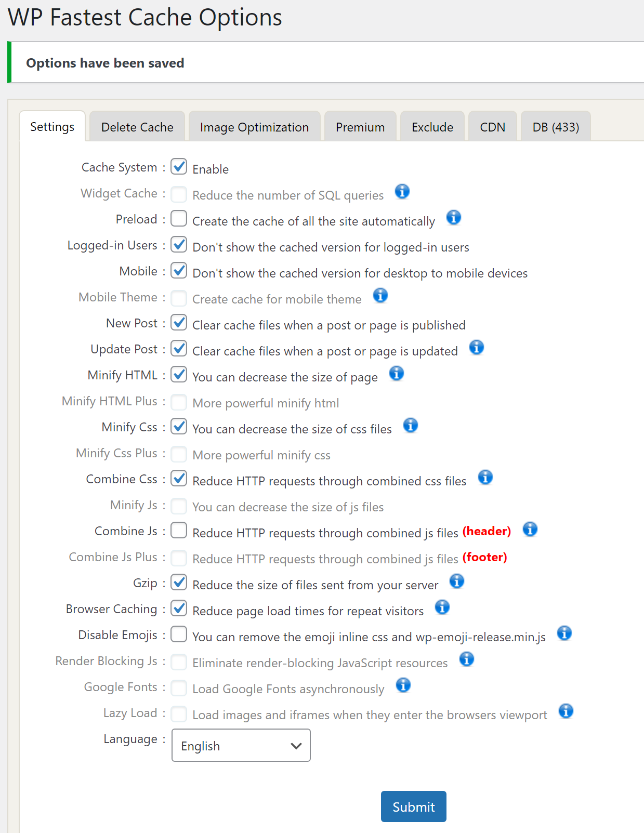The height and width of the screenshot is (833, 644).
Task: Enable the Combine Js checkbox
Action: click(x=179, y=530)
